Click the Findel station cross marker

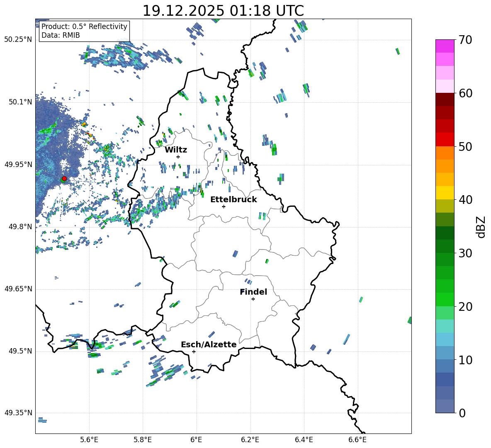253,299
